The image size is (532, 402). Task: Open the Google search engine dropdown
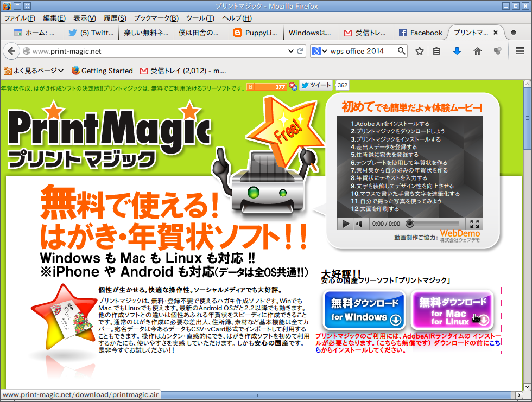tap(320, 51)
